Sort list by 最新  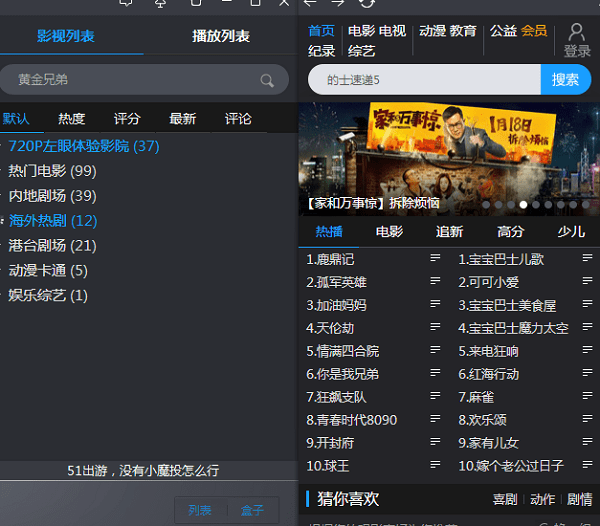[183, 119]
